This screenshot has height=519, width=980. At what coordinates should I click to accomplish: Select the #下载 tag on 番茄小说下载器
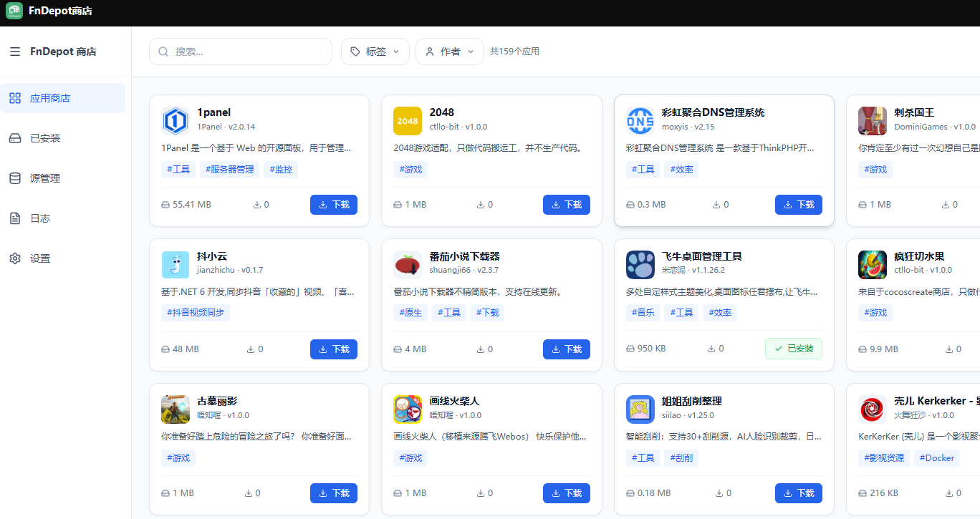point(488,313)
